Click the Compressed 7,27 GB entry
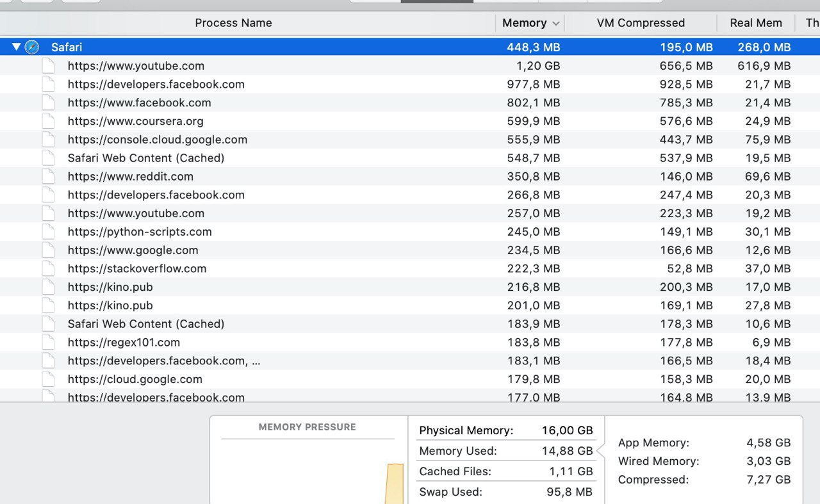Screen dimensions: 820x504 point(704,479)
